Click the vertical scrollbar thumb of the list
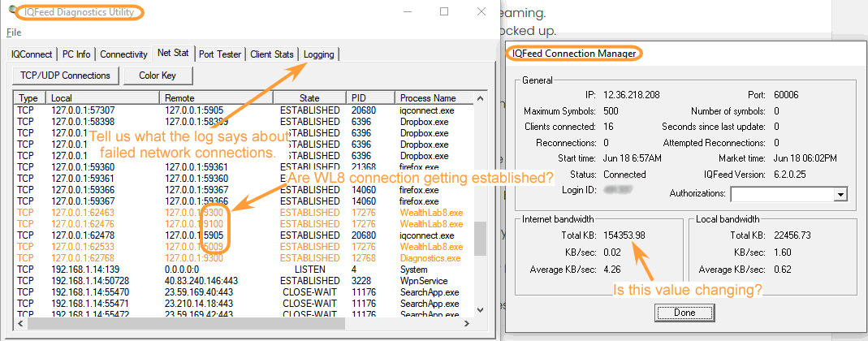 pyautogui.click(x=479, y=238)
